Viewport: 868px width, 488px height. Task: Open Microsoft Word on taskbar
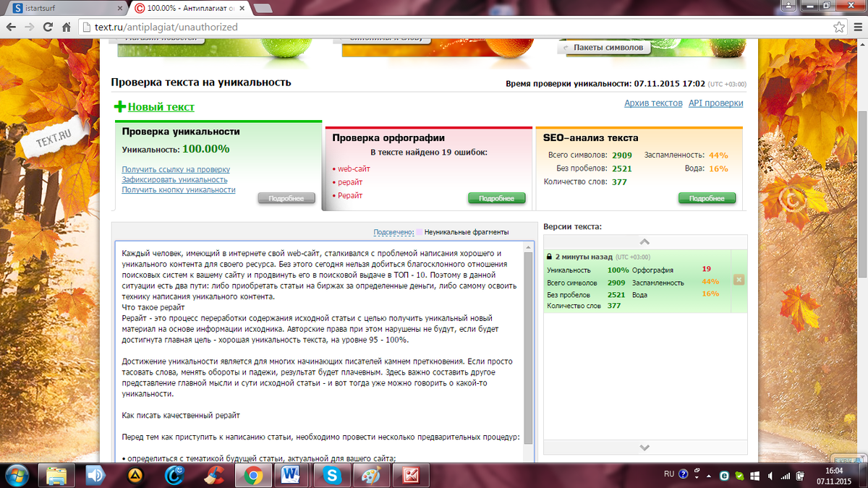coord(292,475)
